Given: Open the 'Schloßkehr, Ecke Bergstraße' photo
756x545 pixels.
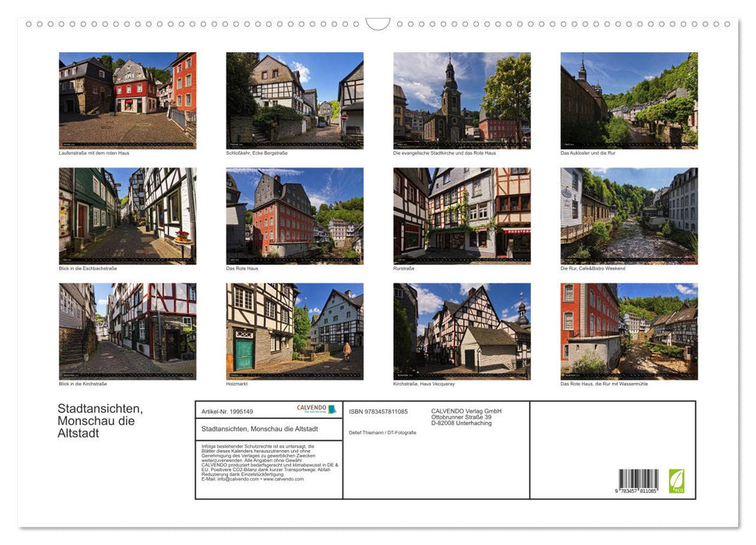Looking at the screenshot, I should click(294, 100).
